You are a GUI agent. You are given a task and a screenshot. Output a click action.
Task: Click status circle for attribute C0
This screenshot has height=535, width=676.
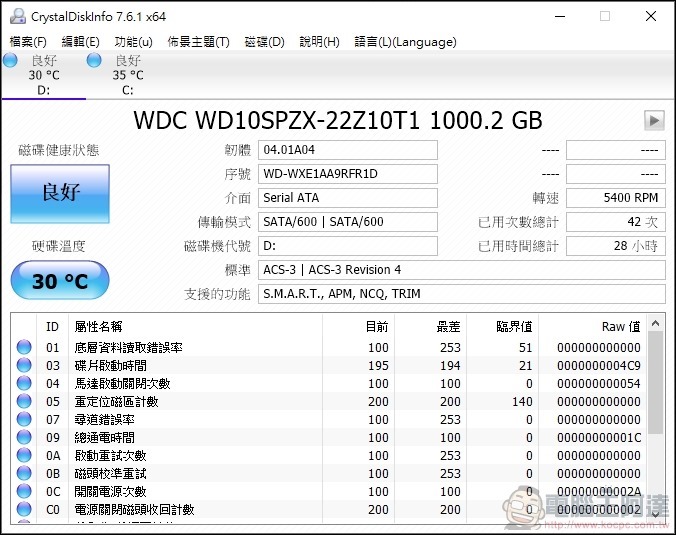24,509
